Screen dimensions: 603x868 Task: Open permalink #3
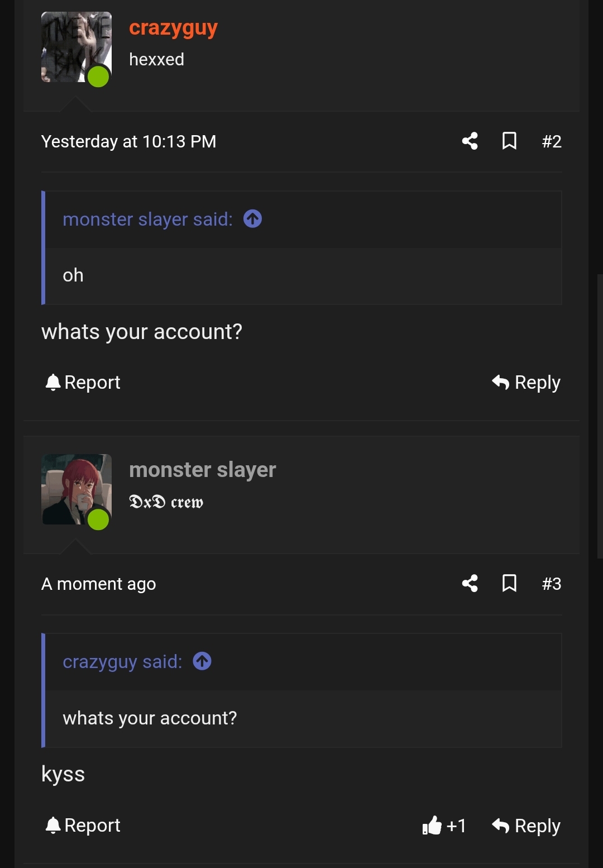(552, 584)
